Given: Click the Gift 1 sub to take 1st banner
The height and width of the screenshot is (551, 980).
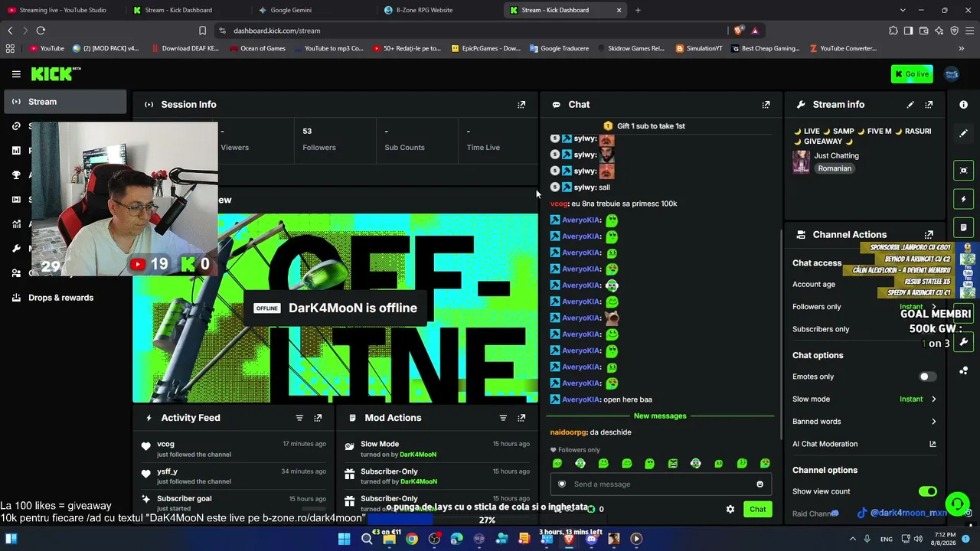Looking at the screenshot, I should click(x=644, y=126).
